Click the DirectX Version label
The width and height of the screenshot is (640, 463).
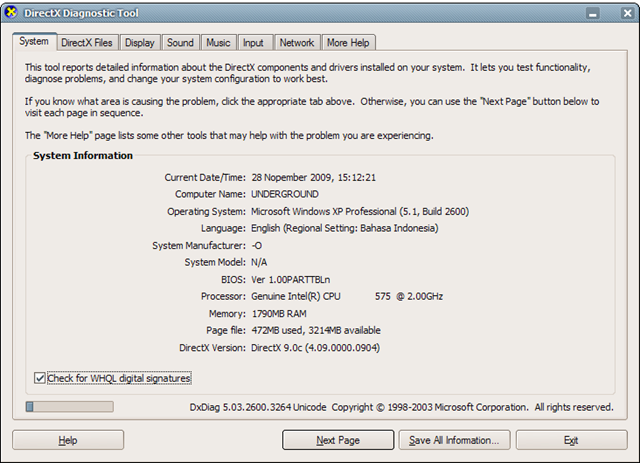click(x=212, y=348)
